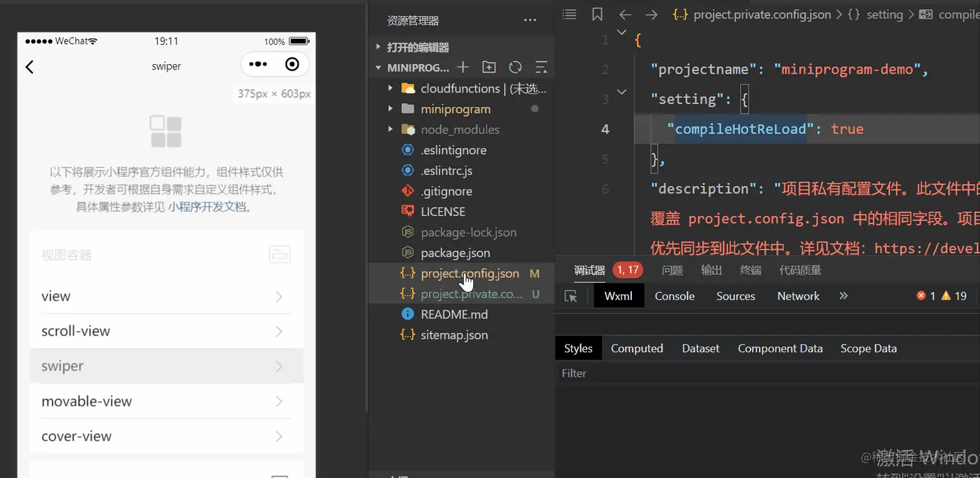
Task: Open package-lock.json in explorer
Action: click(461, 233)
